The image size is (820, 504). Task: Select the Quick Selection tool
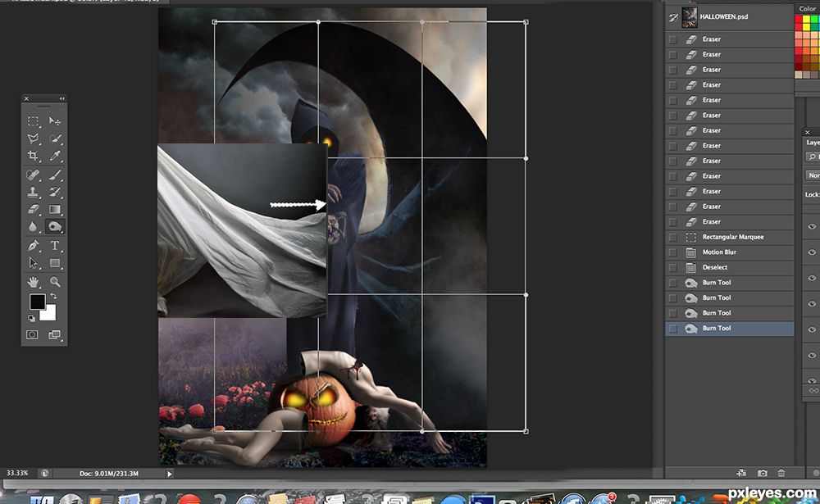55,138
